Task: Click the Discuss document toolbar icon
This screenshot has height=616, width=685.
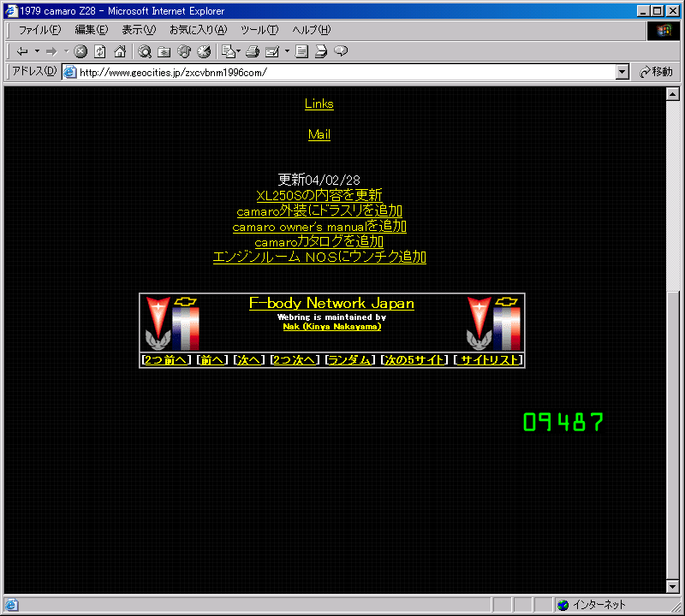Action: tap(301, 51)
